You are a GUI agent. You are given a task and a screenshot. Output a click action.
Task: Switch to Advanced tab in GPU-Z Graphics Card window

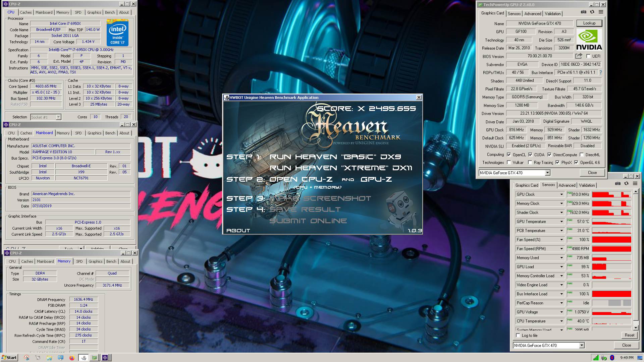click(x=533, y=14)
